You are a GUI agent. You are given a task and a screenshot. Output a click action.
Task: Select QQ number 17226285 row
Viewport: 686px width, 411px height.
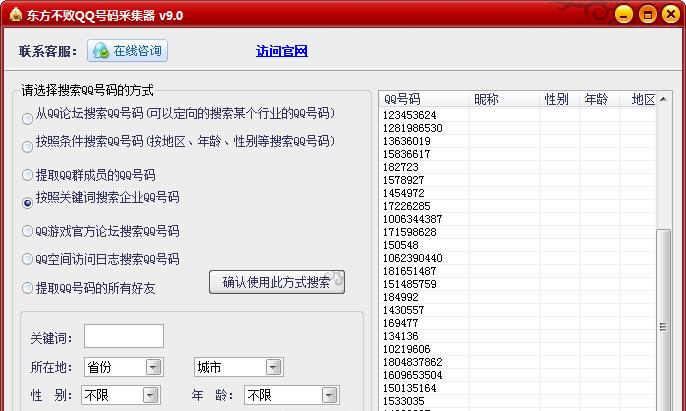tap(518, 206)
